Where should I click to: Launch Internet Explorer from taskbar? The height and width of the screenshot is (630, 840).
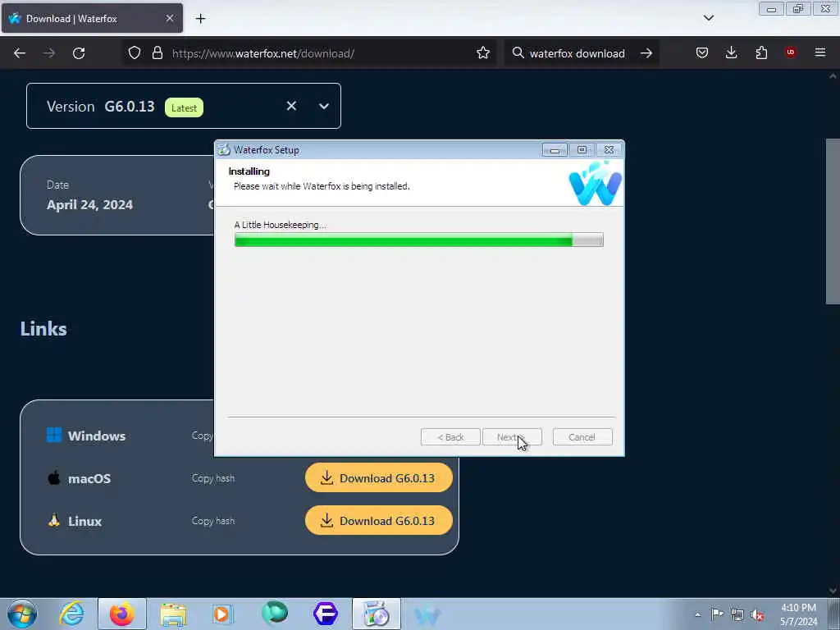[x=71, y=614]
